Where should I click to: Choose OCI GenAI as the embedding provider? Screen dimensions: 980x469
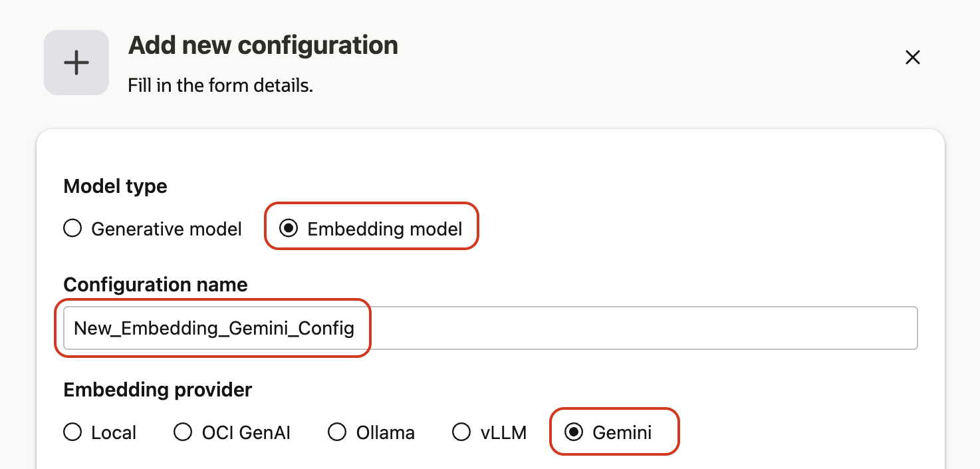[183, 432]
